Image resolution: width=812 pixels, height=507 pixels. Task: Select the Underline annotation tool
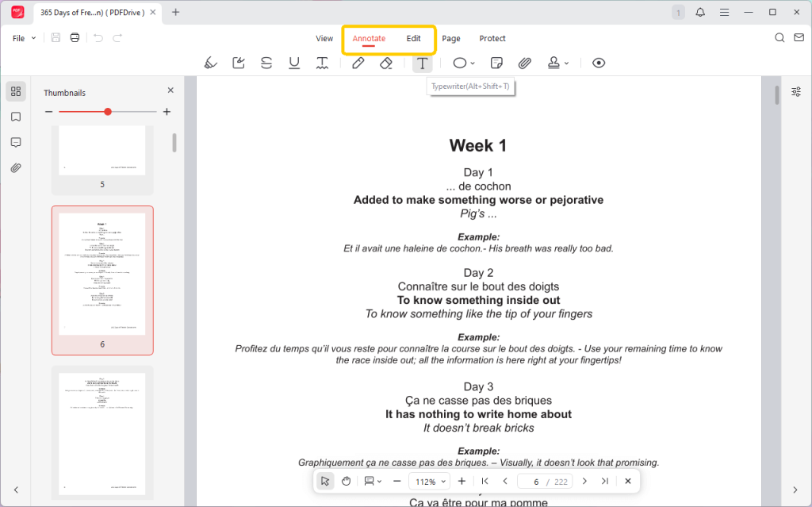pyautogui.click(x=293, y=63)
